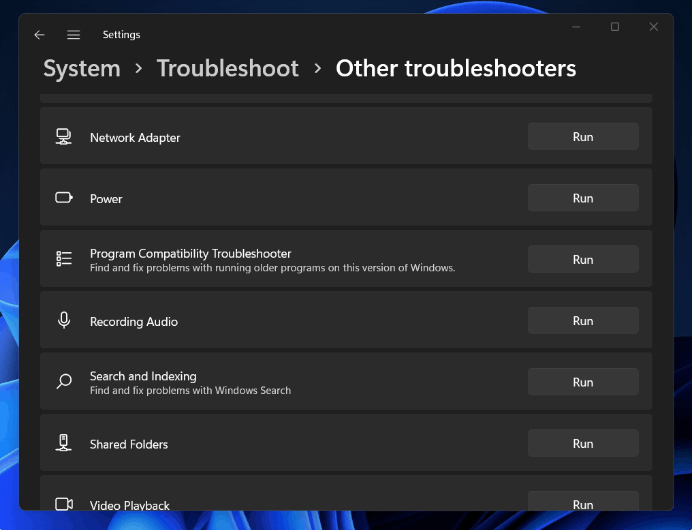
Task: Run the Search and Indexing troubleshooter
Action: pyautogui.click(x=583, y=382)
